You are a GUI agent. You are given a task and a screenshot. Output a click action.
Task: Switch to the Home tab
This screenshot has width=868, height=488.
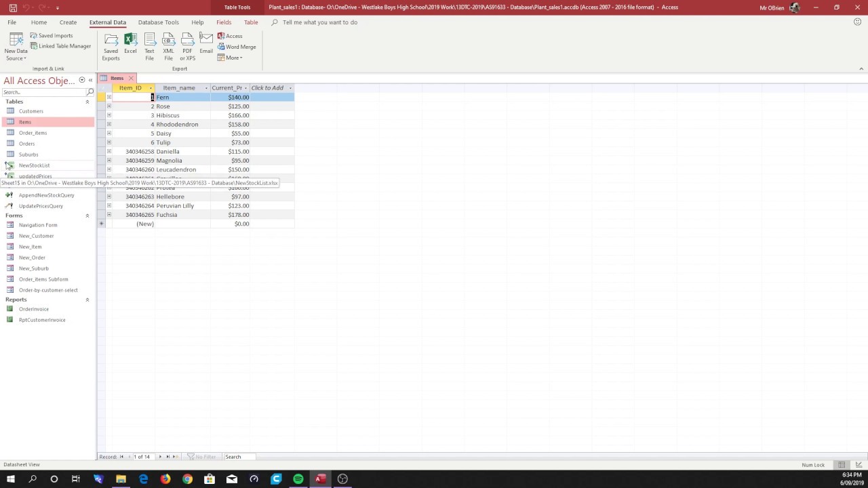tap(39, 22)
